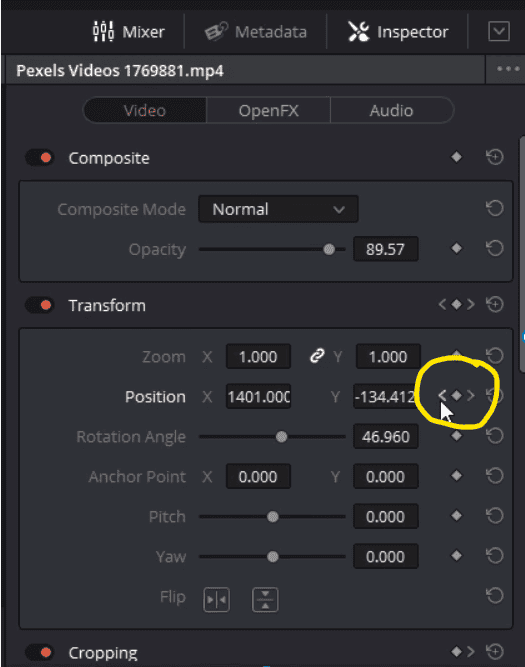Jump to next Transform keyframe
525x667 pixels.
[x=471, y=305]
